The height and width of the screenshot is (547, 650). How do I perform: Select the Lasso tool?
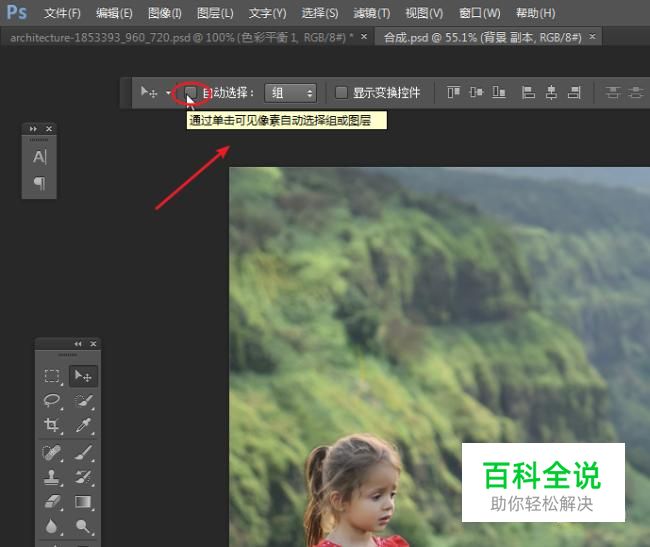click(x=52, y=401)
